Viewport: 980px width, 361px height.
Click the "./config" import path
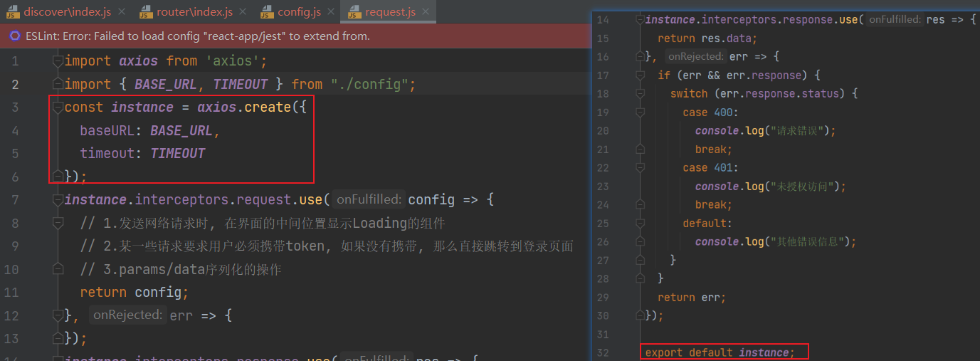coord(369,85)
